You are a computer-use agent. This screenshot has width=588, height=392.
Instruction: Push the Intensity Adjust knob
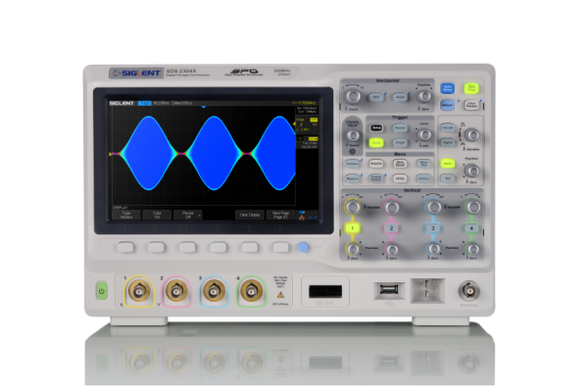click(353, 135)
